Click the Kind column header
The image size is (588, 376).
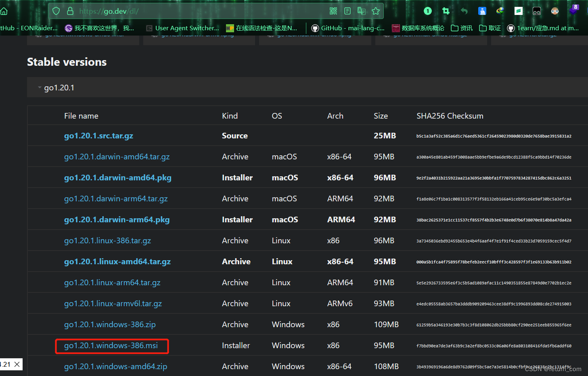pos(230,116)
